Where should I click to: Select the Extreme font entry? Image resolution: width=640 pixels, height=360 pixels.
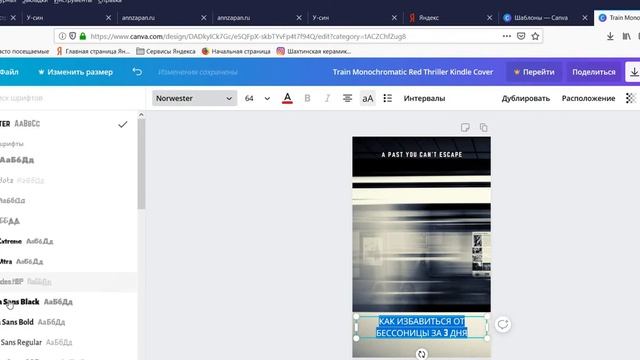(x=27, y=241)
